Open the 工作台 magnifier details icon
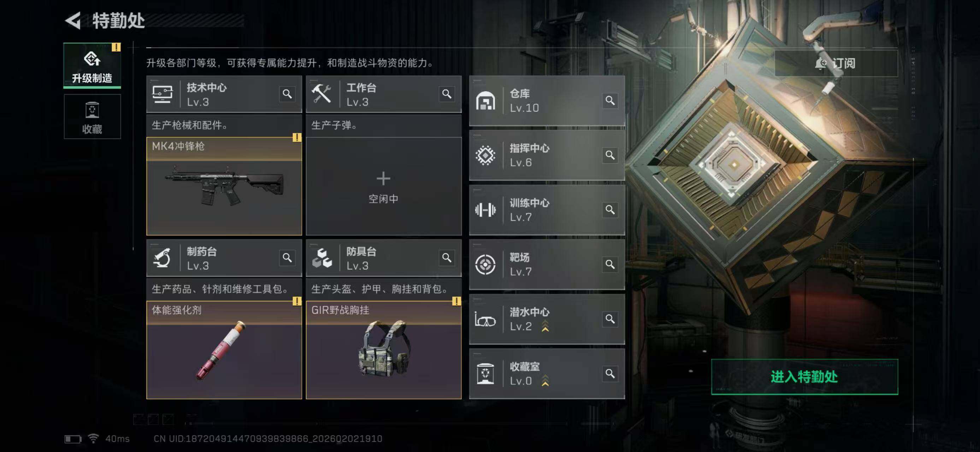The height and width of the screenshot is (452, 980). 447,94
